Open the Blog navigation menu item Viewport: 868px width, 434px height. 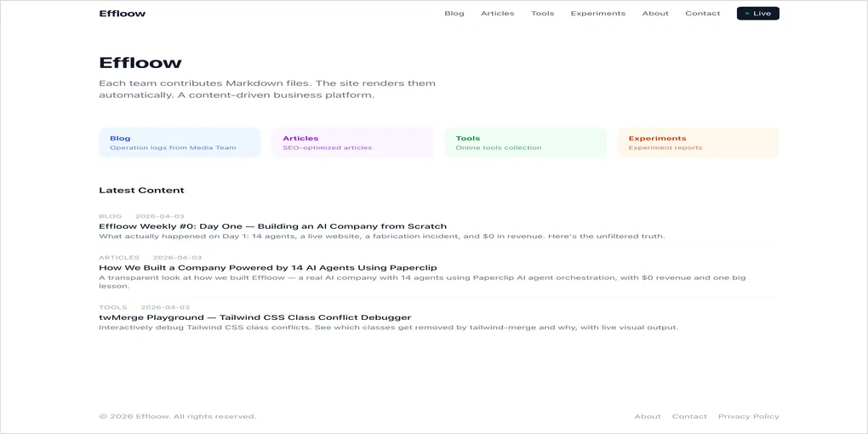tap(454, 14)
